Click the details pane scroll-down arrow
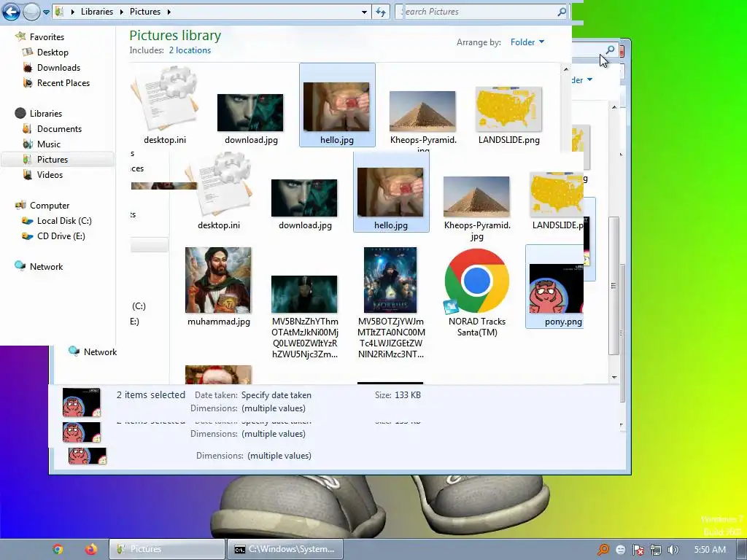Image resolution: width=747 pixels, height=560 pixels. [x=622, y=425]
